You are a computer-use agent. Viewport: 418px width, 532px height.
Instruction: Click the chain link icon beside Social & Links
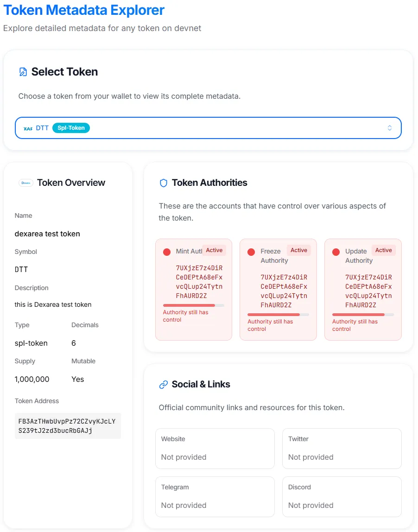point(163,385)
